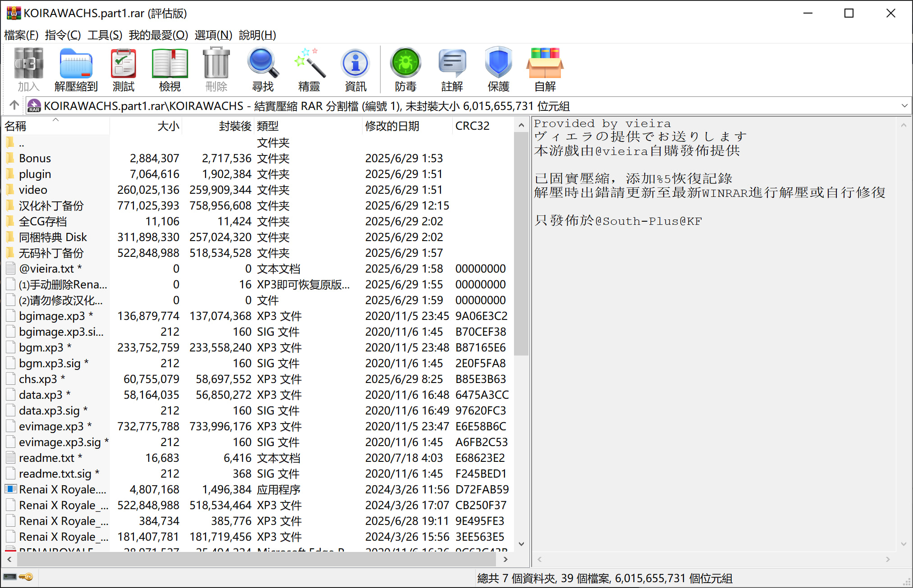Open the 指令(C) menu
This screenshot has width=913, height=588.
pos(63,35)
